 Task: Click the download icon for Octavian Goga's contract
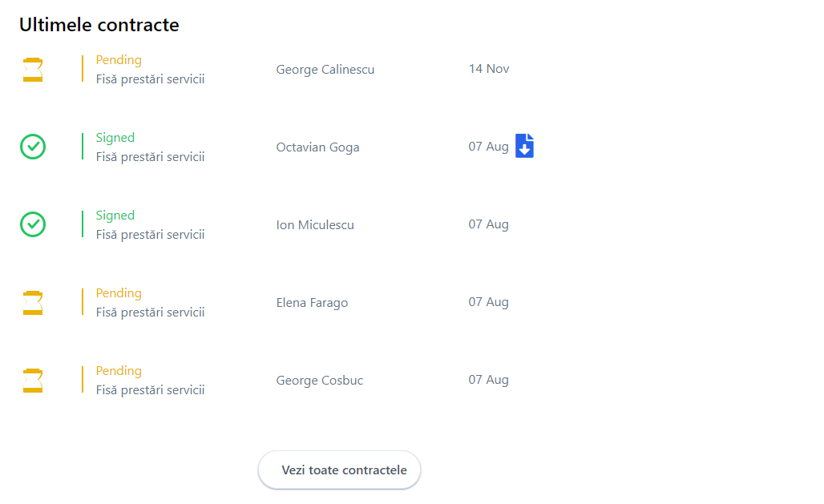pos(524,146)
